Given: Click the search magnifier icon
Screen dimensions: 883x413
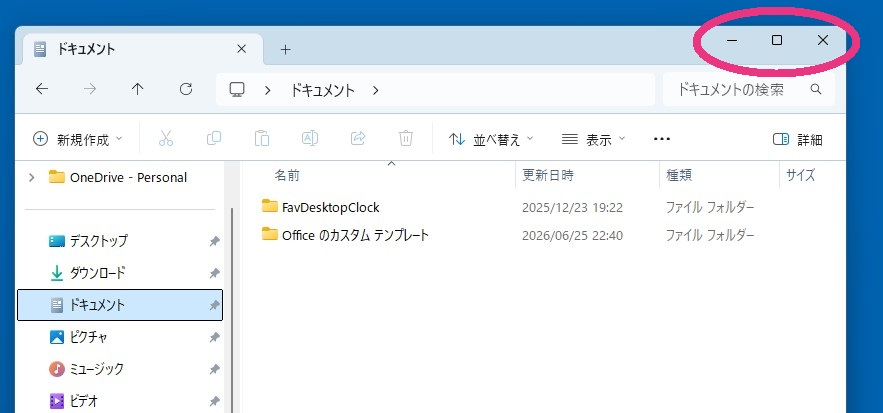Looking at the screenshot, I should tap(815, 89).
